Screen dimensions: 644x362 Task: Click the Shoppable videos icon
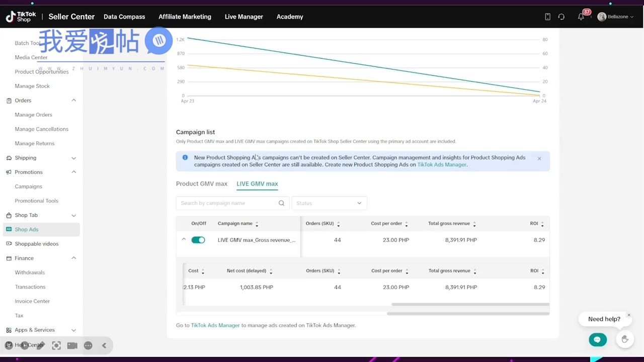(9, 244)
